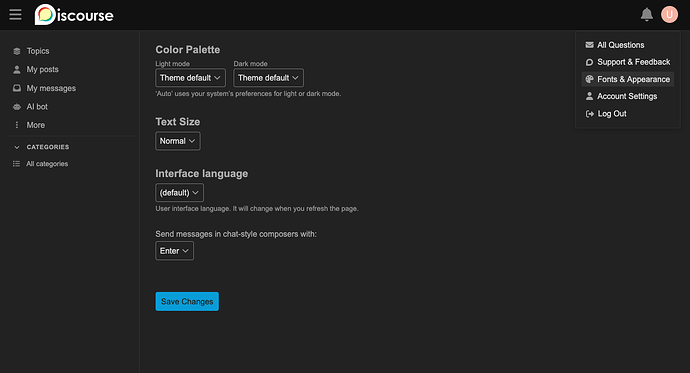The width and height of the screenshot is (690, 373).
Task: Save changes with the blue button
Action: [187, 301]
